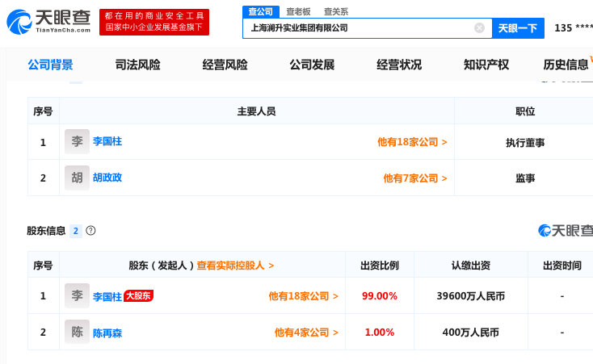Expand 他有18家公司 in the 99.00% shareholder row
The width and height of the screenshot is (593, 364).
(303, 296)
